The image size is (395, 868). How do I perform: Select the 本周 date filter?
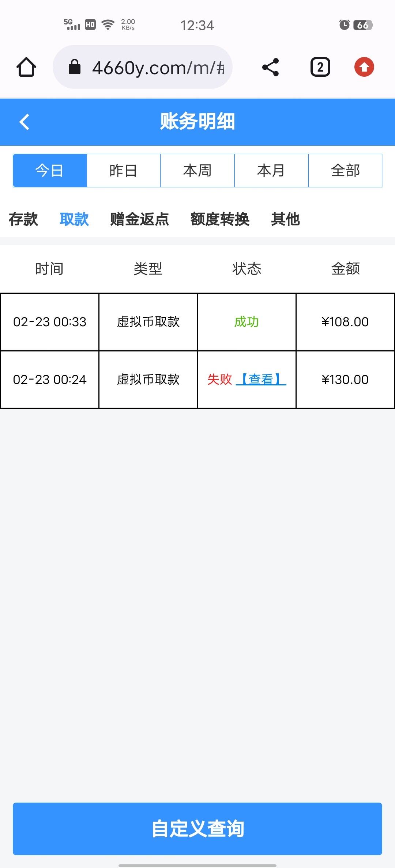point(197,171)
